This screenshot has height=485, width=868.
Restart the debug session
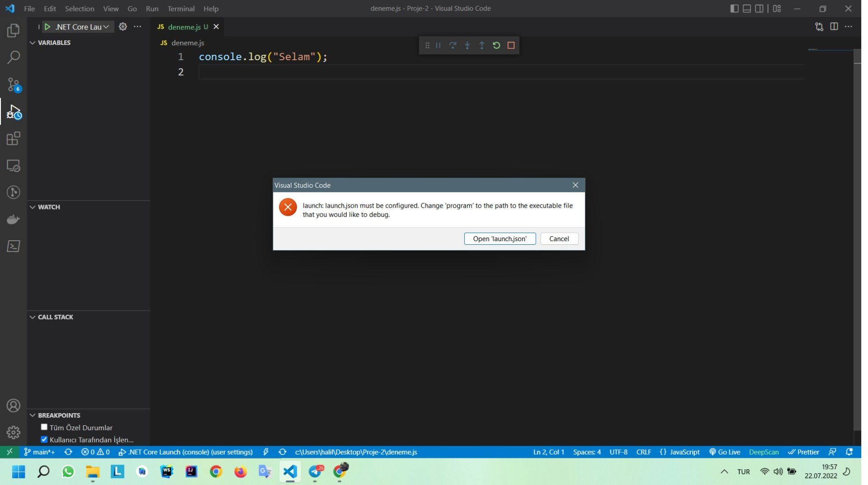point(496,45)
